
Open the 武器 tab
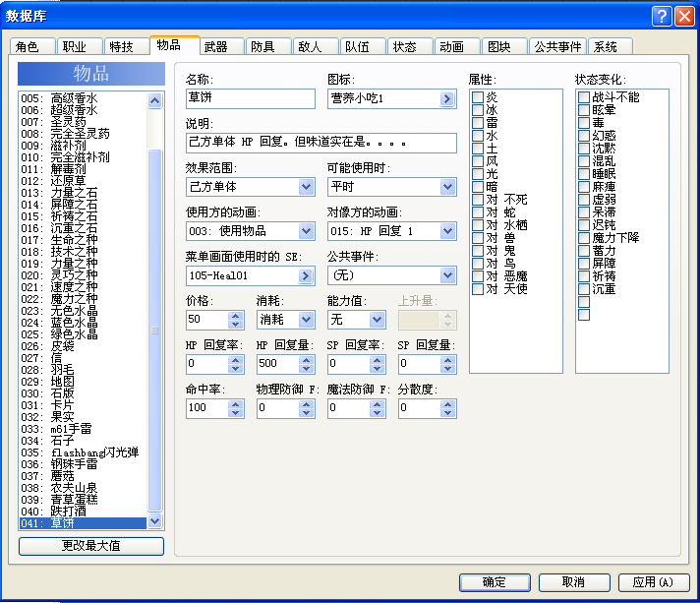tap(221, 46)
